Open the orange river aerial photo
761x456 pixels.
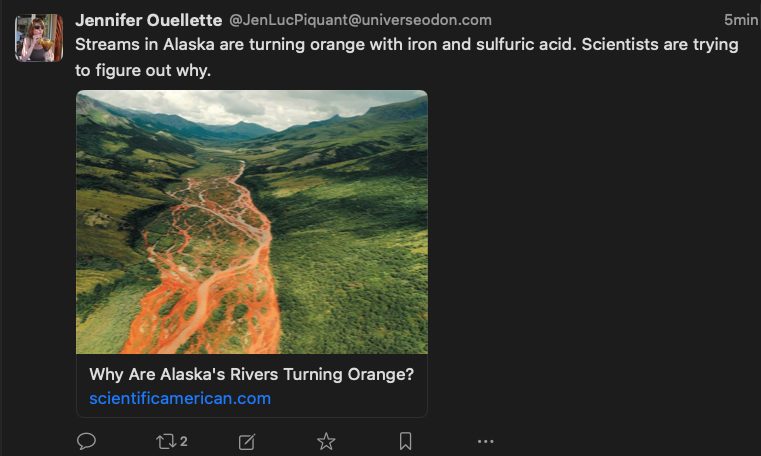point(252,222)
